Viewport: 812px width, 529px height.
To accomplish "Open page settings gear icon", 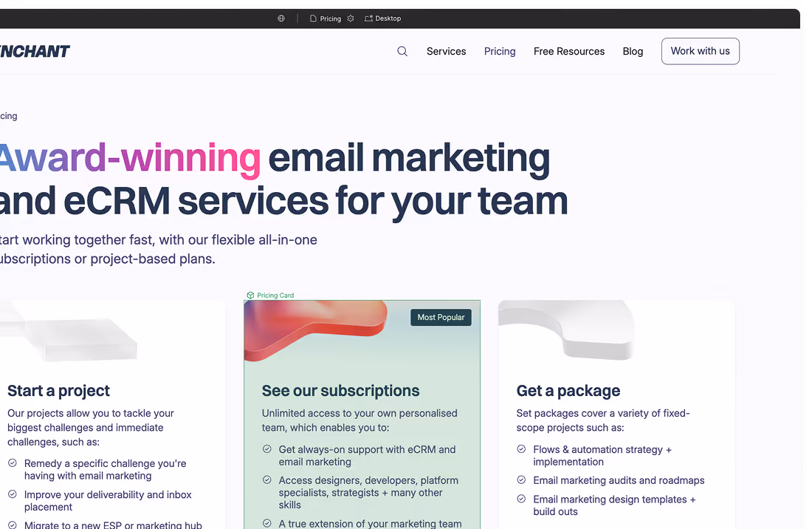I will (351, 18).
